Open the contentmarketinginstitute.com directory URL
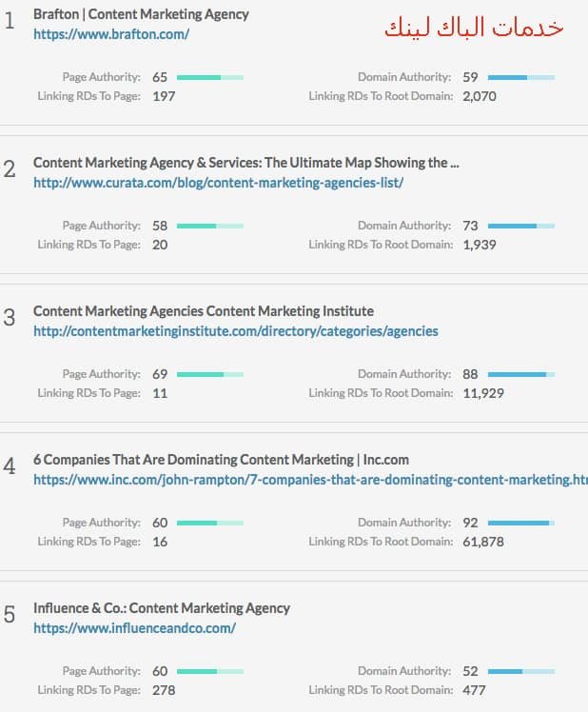This screenshot has height=712, width=588. point(236,331)
